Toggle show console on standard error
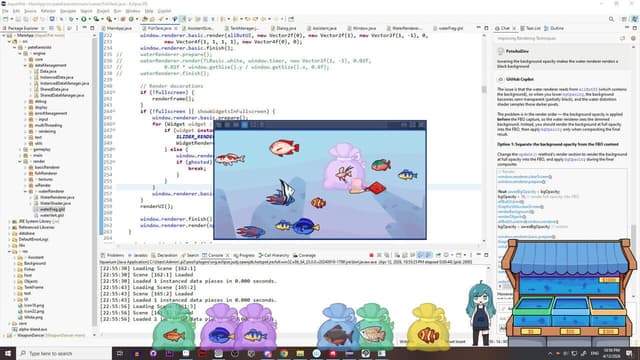The height and width of the screenshot is (360, 640). click(x=429, y=255)
